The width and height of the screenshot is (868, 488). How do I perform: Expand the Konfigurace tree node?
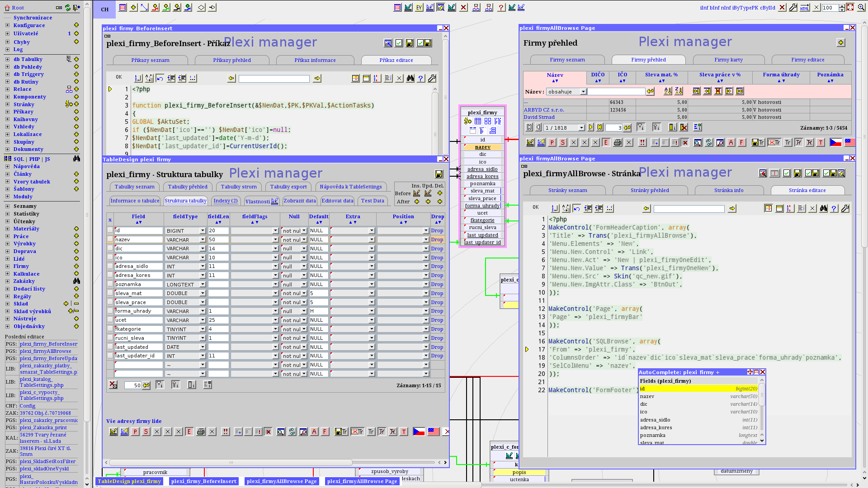tap(7, 26)
